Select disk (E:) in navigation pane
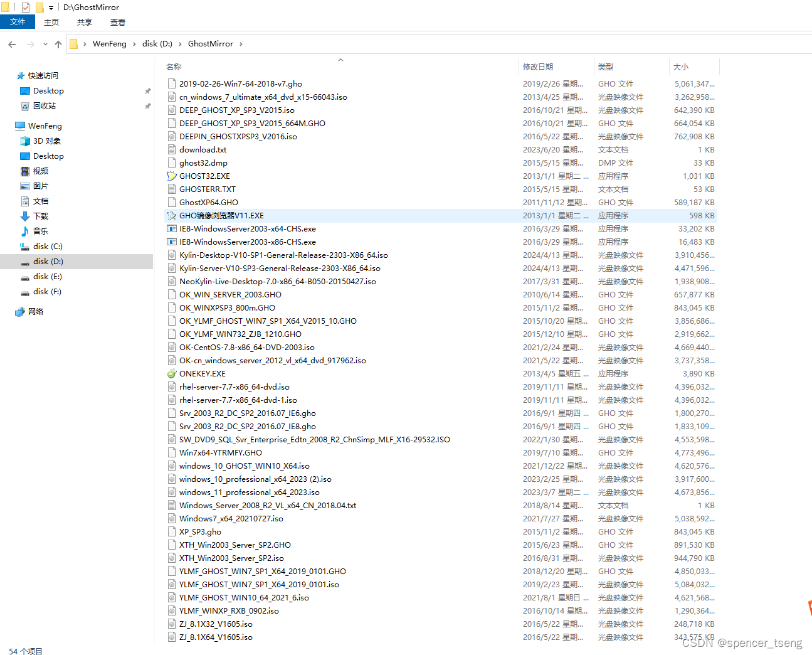The height and width of the screenshot is (655, 812). pyautogui.click(x=48, y=277)
